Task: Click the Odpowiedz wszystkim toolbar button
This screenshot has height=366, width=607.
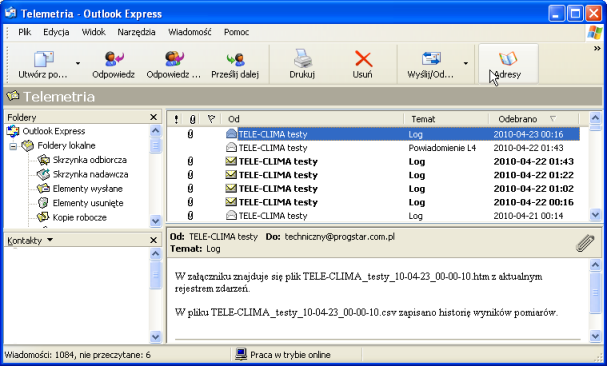Action: (x=173, y=65)
